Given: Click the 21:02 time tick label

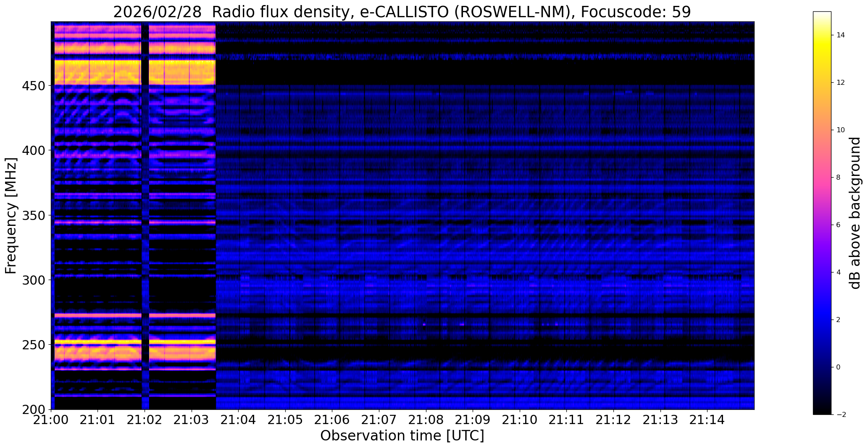Looking at the screenshot, I should coord(145,419).
